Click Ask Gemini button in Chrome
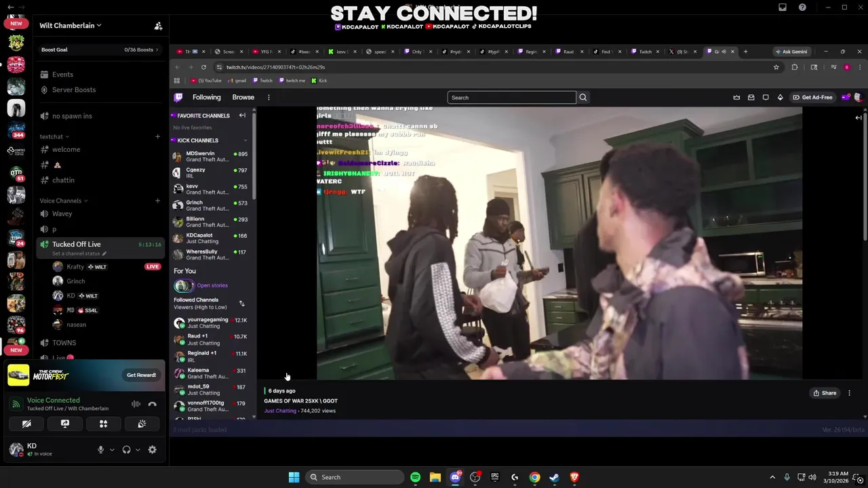 [x=792, y=52]
